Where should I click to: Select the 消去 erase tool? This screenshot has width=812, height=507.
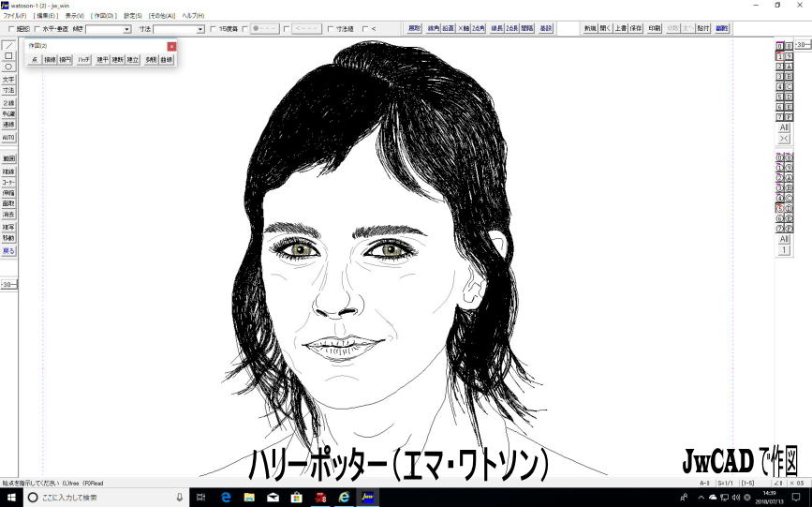[8, 214]
